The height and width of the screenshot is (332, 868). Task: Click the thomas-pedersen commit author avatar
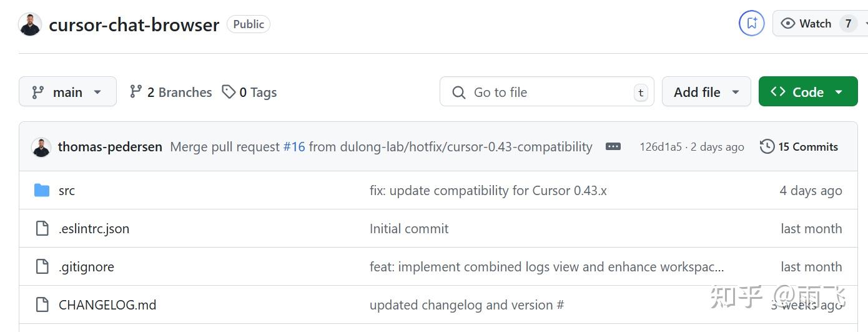click(x=41, y=147)
